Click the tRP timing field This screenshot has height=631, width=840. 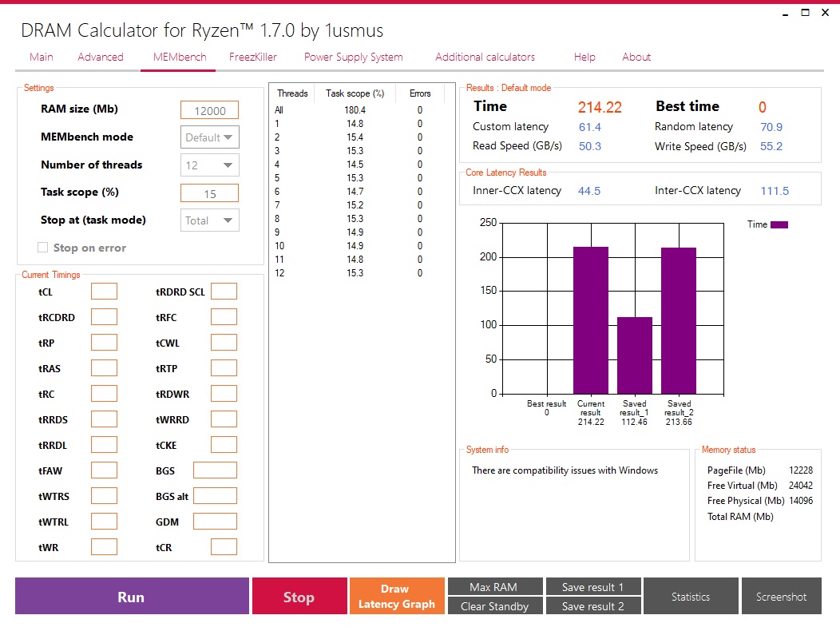[x=104, y=343]
